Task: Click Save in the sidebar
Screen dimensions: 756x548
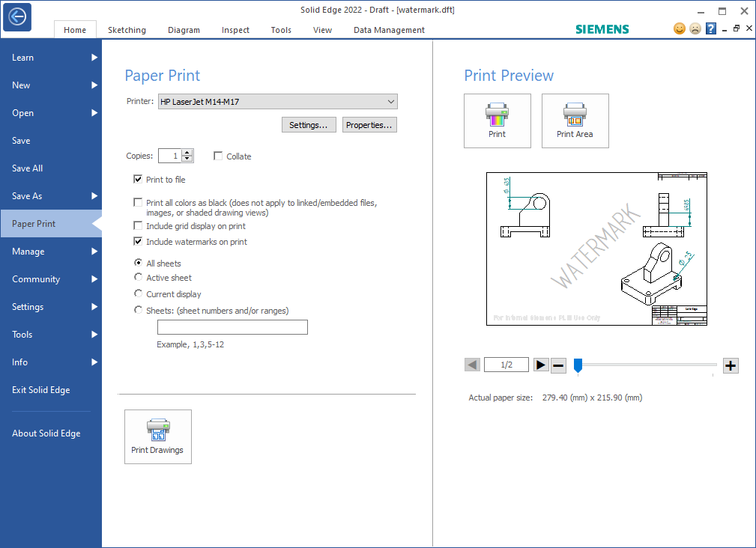Action: tap(51, 141)
